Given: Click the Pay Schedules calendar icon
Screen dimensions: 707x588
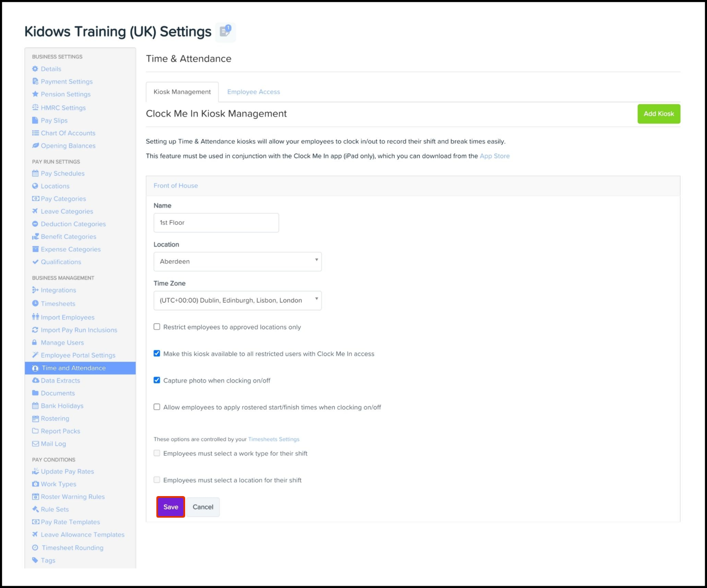Looking at the screenshot, I should pyautogui.click(x=35, y=173).
